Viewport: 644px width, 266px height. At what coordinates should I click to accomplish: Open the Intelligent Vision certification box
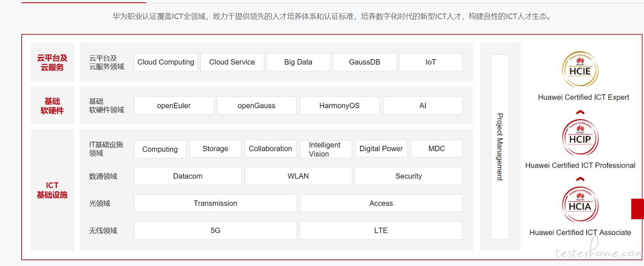point(326,149)
